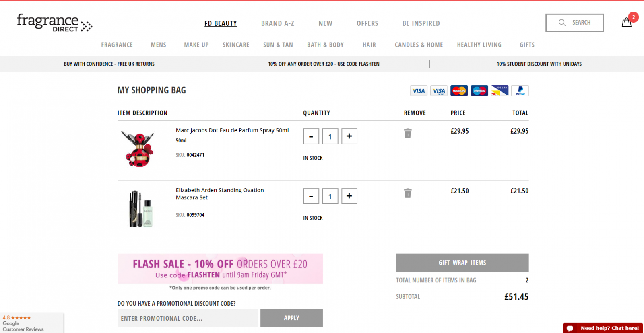The image size is (644, 333).
Task: Click the Fragrance Direct logo
Action: click(x=54, y=23)
